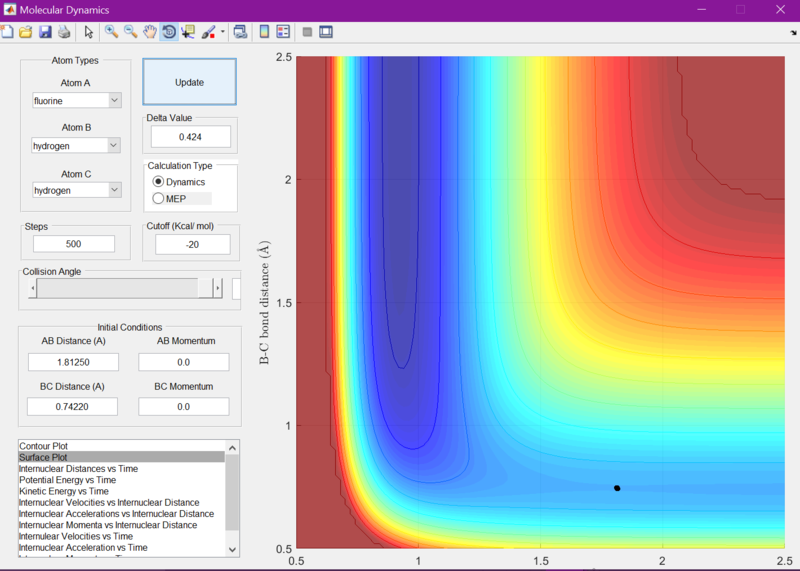
Task: Click the Print Figure icon
Action: (64, 32)
